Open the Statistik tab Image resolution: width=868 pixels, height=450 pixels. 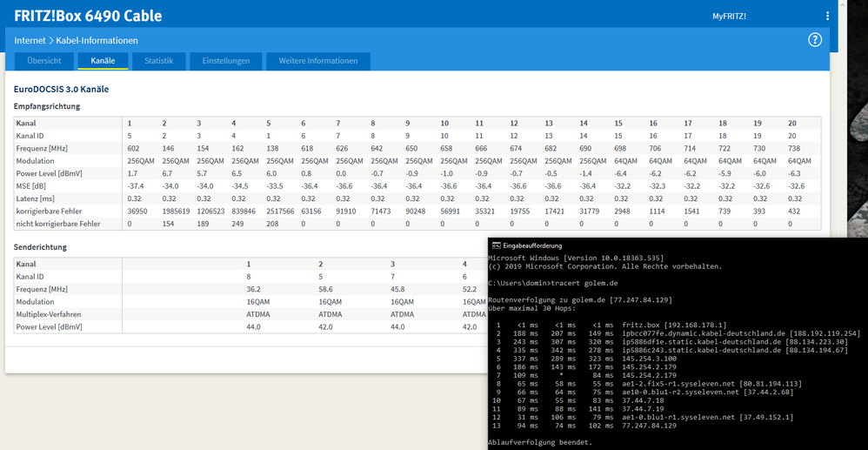pos(158,61)
